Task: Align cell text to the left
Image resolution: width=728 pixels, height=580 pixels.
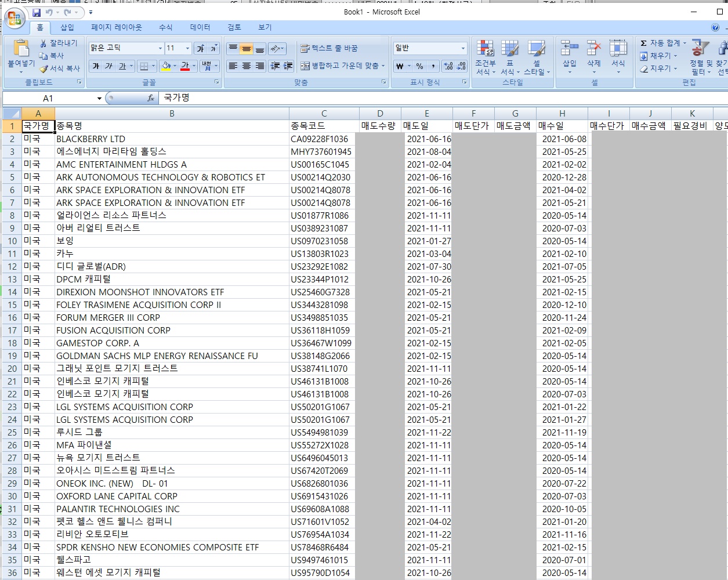Action: [233, 66]
